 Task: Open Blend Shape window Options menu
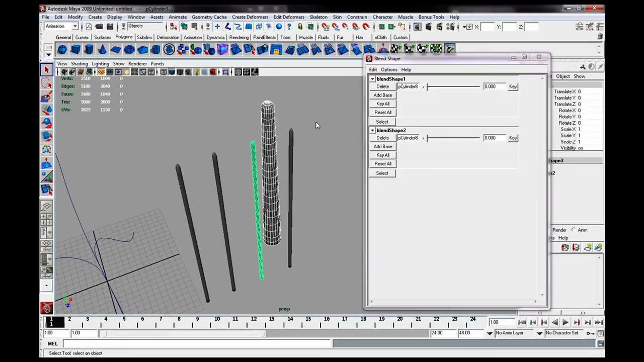tap(389, 69)
